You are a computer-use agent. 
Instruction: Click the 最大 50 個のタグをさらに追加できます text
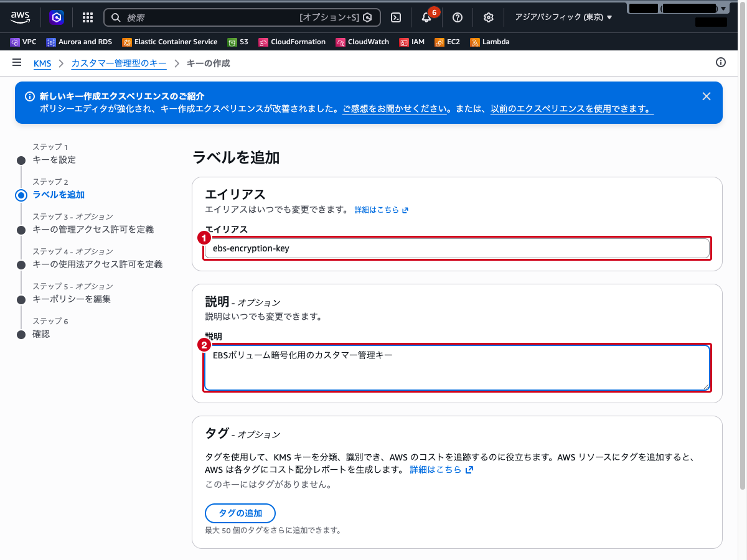273,531
